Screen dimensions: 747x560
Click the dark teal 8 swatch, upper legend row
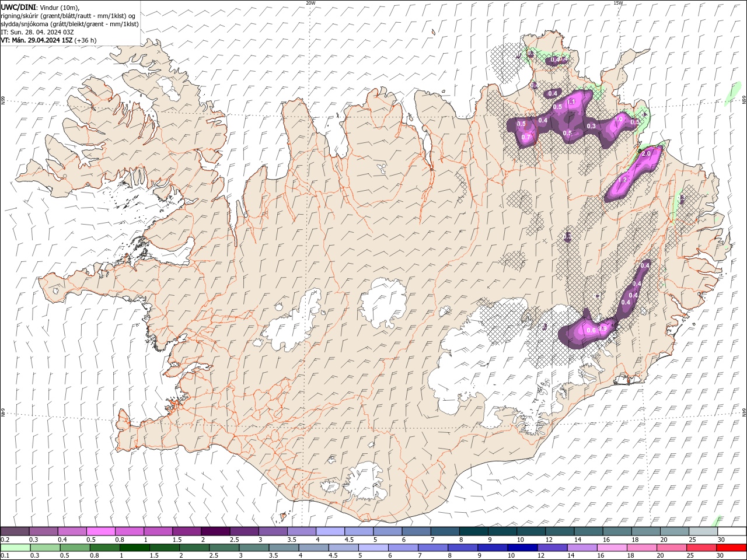pyautogui.click(x=474, y=531)
